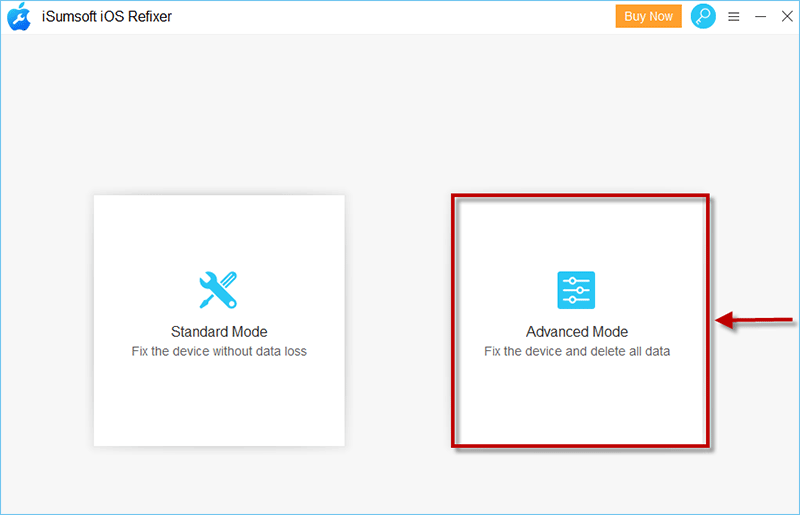800x515 pixels.
Task: Click the iSumsoft apple logo icon
Action: 19,16
